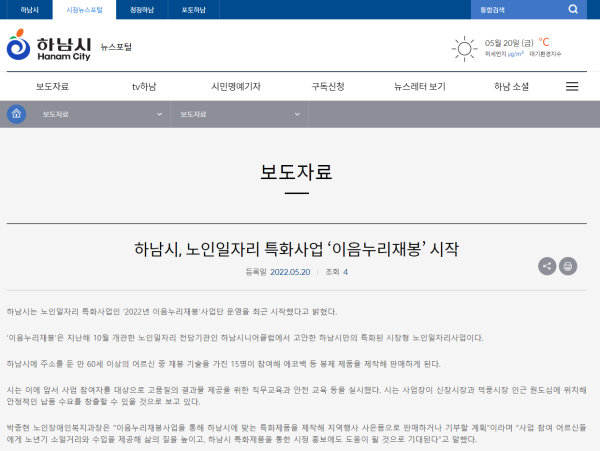Click the paragraph starting 하남시에 주소를 둔

pos(223,364)
